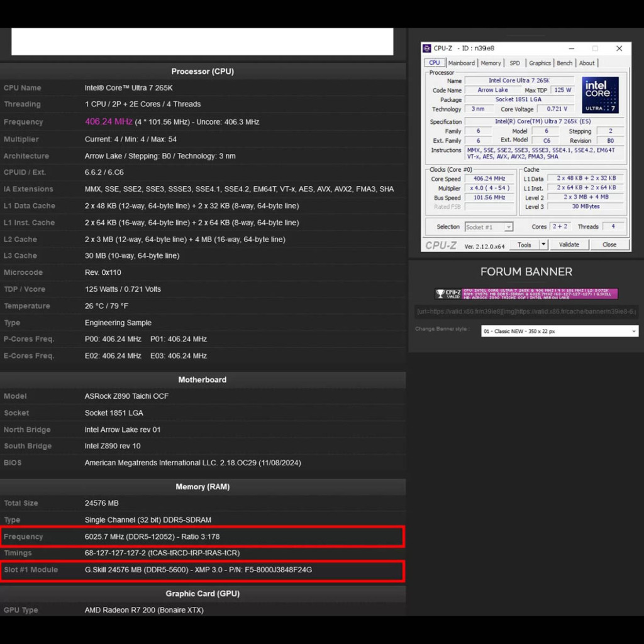This screenshot has height=644, width=644.
Task: Click the Architecture value Arrow Lake Stepping B0
Action: click(x=160, y=156)
